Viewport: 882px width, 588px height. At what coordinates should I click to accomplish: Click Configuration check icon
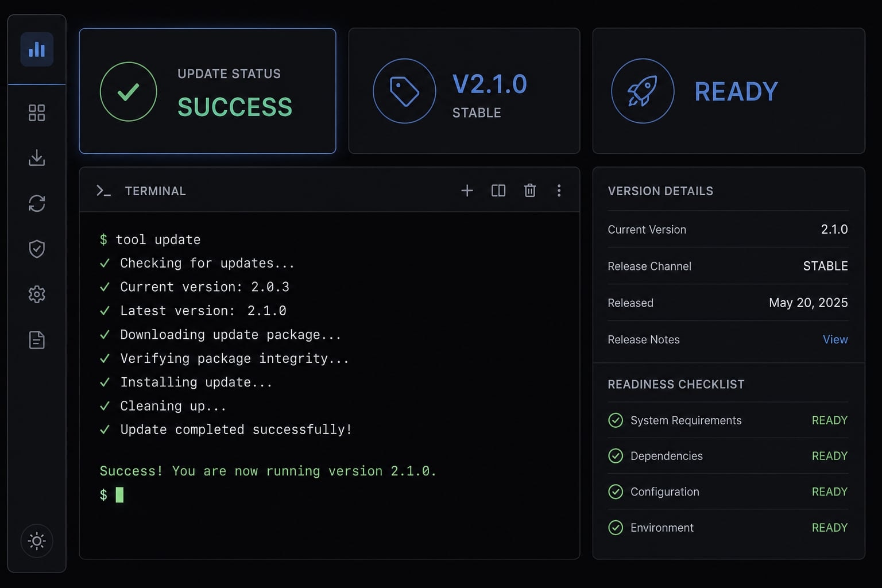616,492
